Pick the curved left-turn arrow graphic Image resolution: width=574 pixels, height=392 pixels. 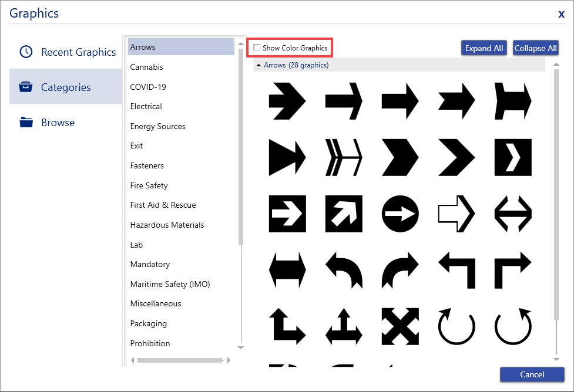click(x=344, y=270)
